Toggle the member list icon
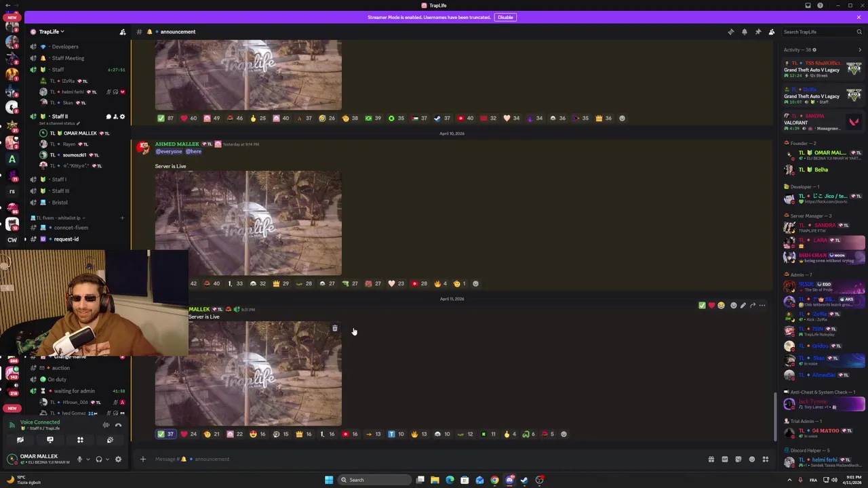This screenshot has width=868, height=488. (771, 32)
